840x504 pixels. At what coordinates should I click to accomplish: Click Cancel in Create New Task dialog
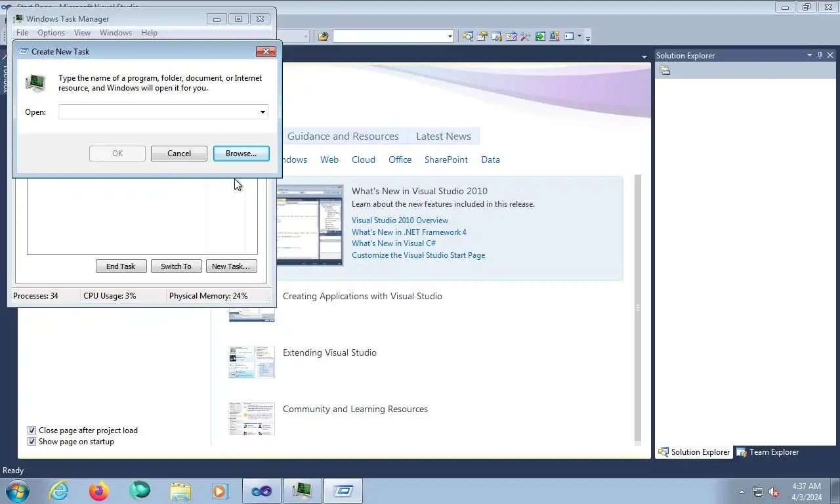click(x=179, y=154)
